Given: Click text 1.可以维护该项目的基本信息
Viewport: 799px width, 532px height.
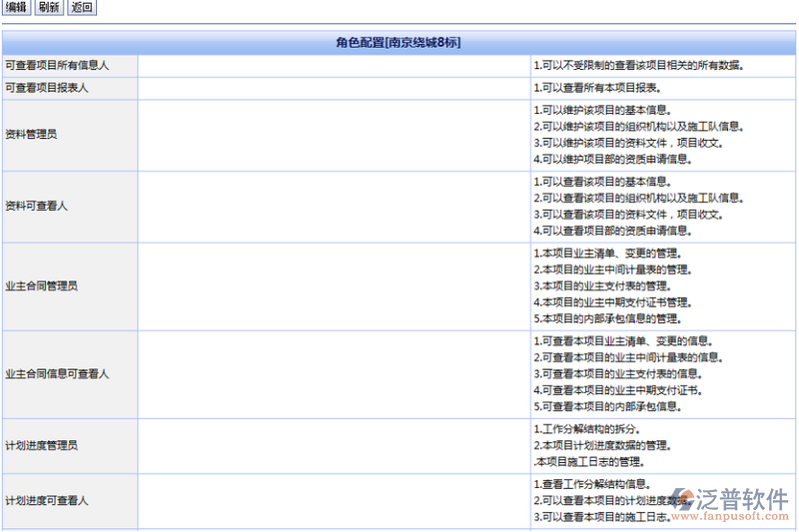Looking at the screenshot, I should pos(603,111).
